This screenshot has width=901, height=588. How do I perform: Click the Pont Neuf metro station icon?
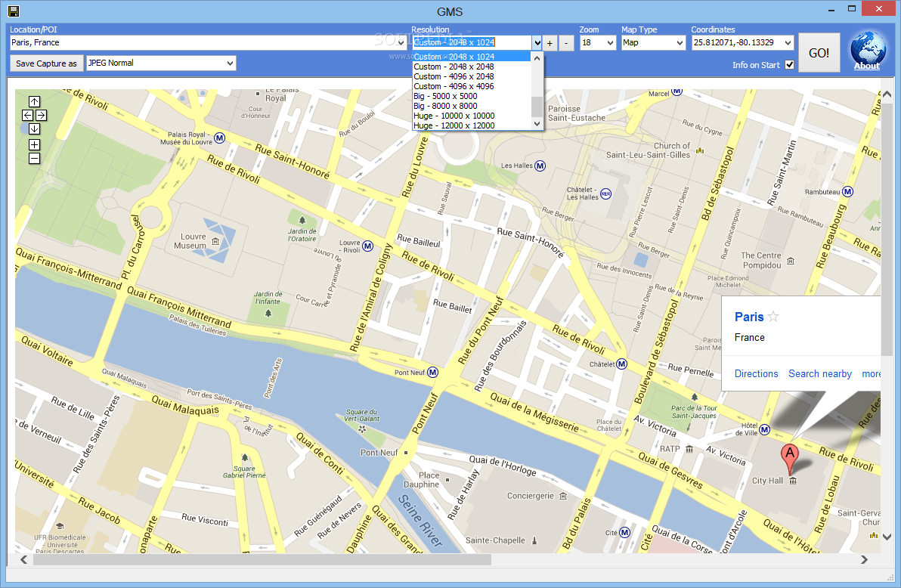(x=432, y=373)
